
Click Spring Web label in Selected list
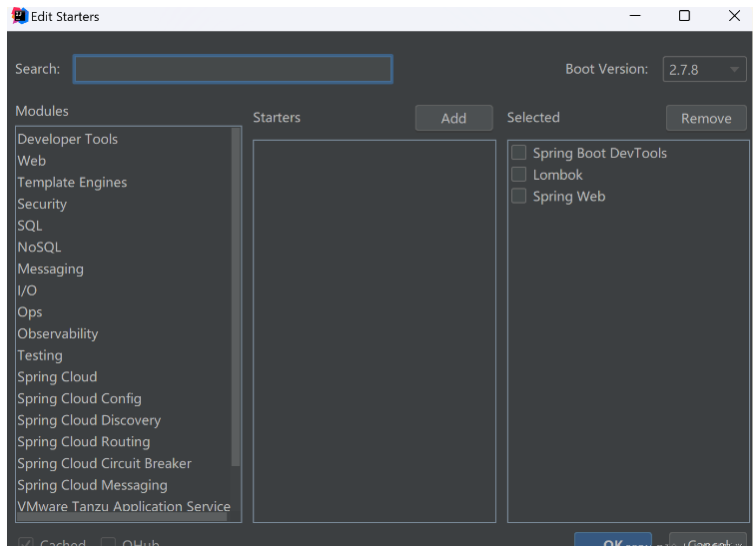click(569, 197)
